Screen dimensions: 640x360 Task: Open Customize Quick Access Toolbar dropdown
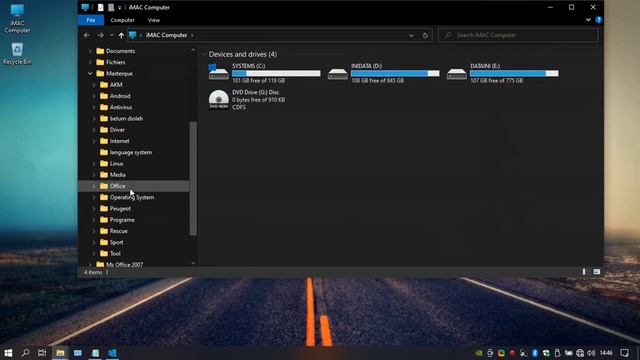120,7
